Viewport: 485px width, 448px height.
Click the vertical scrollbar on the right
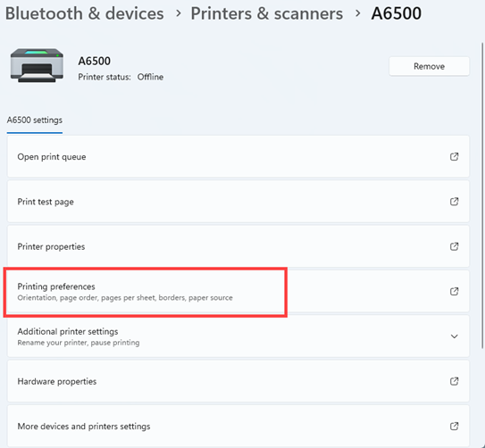point(482,195)
